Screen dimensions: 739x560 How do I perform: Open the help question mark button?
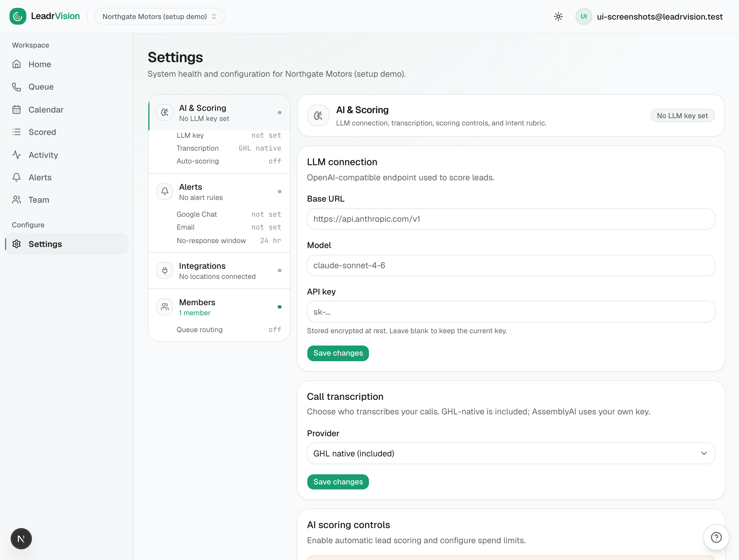pyautogui.click(x=716, y=537)
